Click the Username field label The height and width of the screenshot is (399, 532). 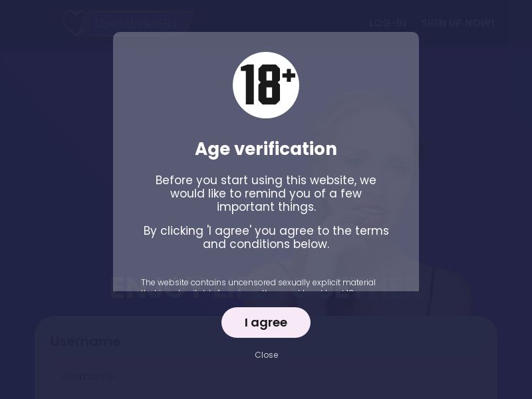[85, 341]
